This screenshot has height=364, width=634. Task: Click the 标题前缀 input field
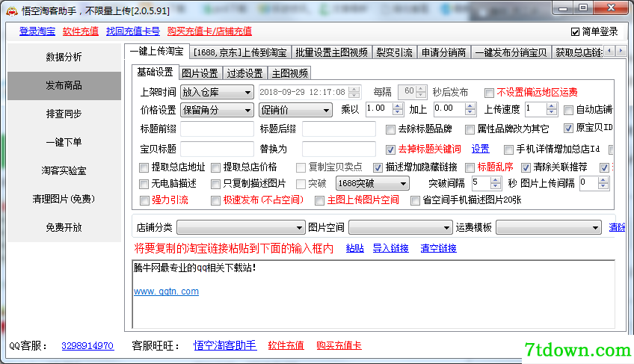pos(217,129)
